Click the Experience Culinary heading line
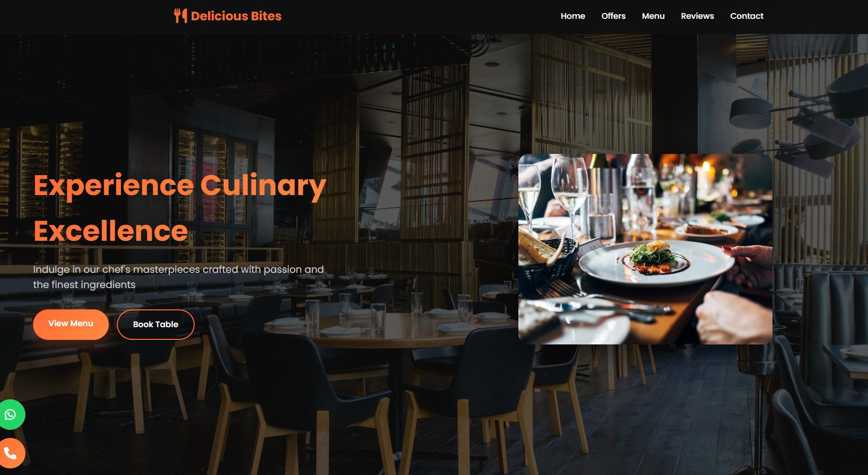This screenshot has height=475, width=868. tap(180, 186)
